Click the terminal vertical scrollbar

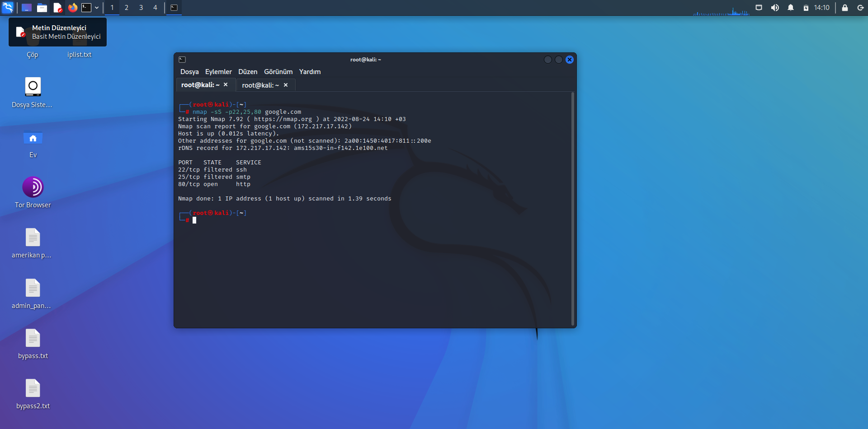[x=573, y=209]
